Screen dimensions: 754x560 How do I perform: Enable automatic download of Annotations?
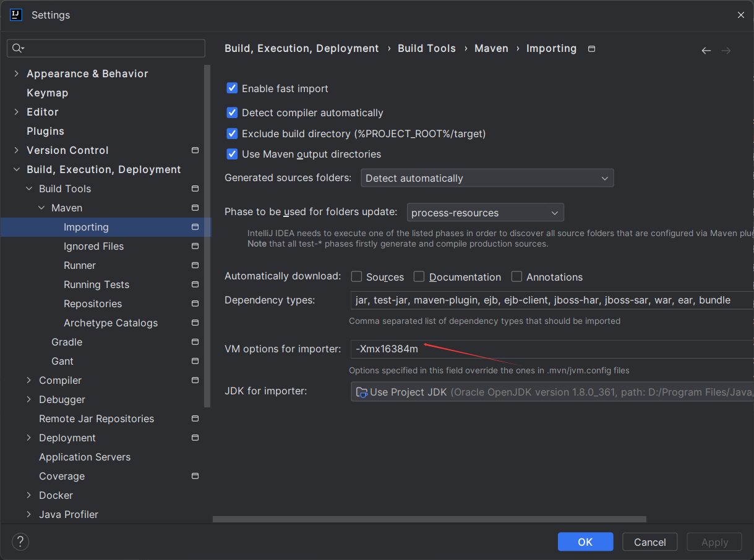(x=516, y=276)
